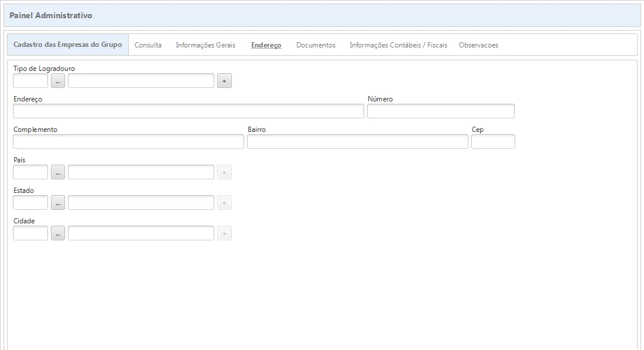The width and height of the screenshot is (644, 350).
Task: Click the Bairro label
Action: [x=256, y=130]
